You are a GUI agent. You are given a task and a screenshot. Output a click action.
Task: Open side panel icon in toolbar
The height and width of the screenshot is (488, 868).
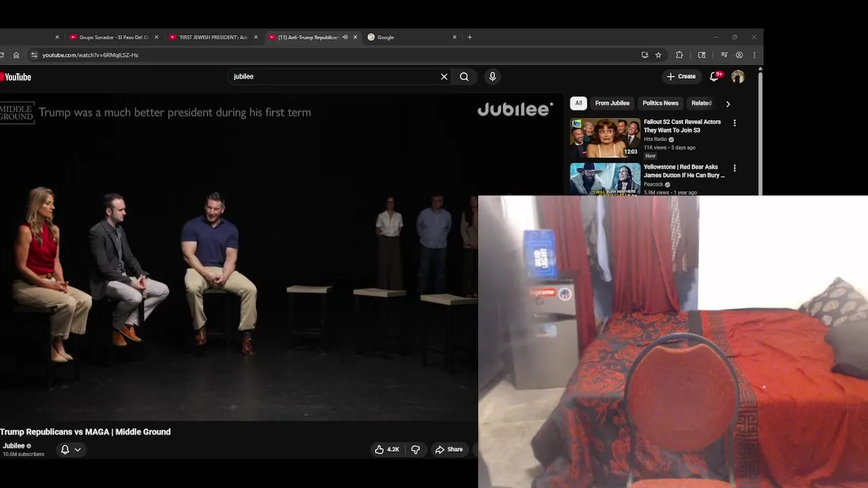coord(702,55)
